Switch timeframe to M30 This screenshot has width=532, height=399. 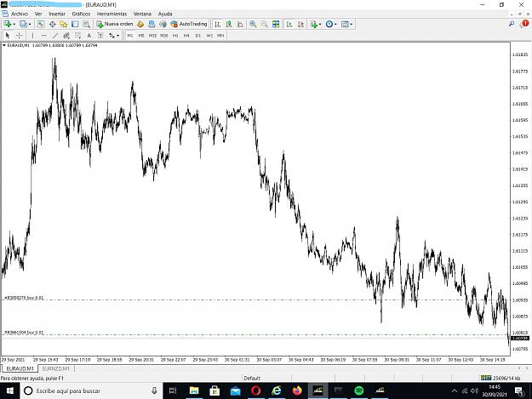(x=164, y=36)
